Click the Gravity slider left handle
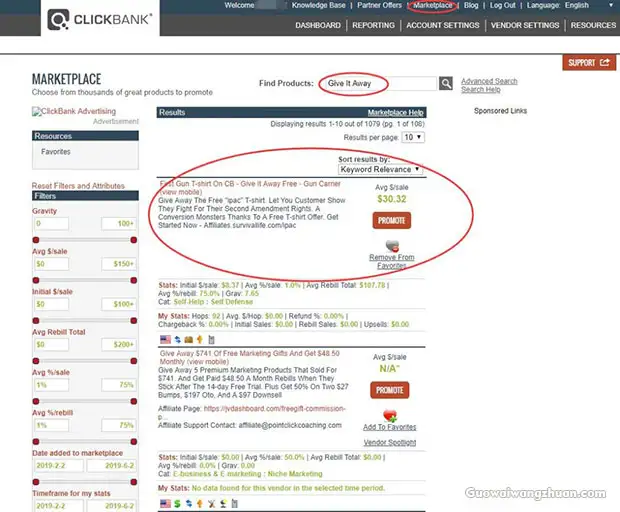Screen dimensions: 620x512 tap(36, 240)
